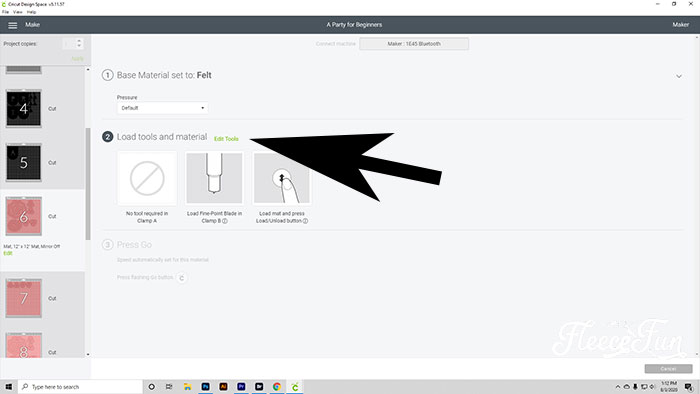Click Cricut Design Space taskbar icon

295,387
